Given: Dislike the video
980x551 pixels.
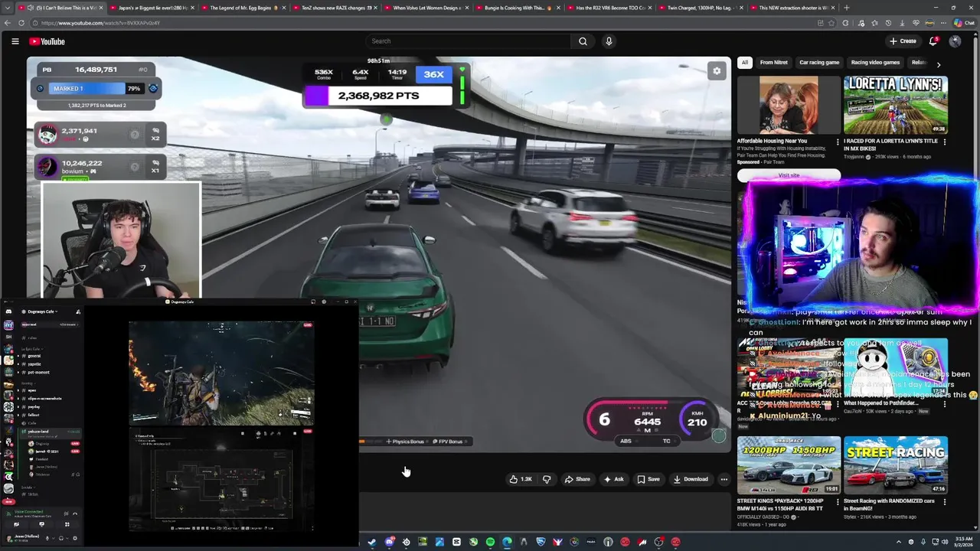Looking at the screenshot, I should (547, 479).
